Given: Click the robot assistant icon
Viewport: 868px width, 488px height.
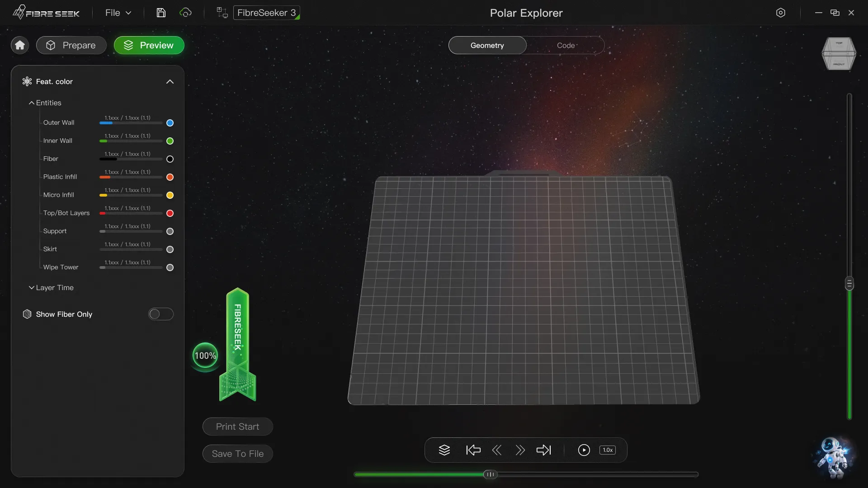Looking at the screenshot, I should (834, 457).
